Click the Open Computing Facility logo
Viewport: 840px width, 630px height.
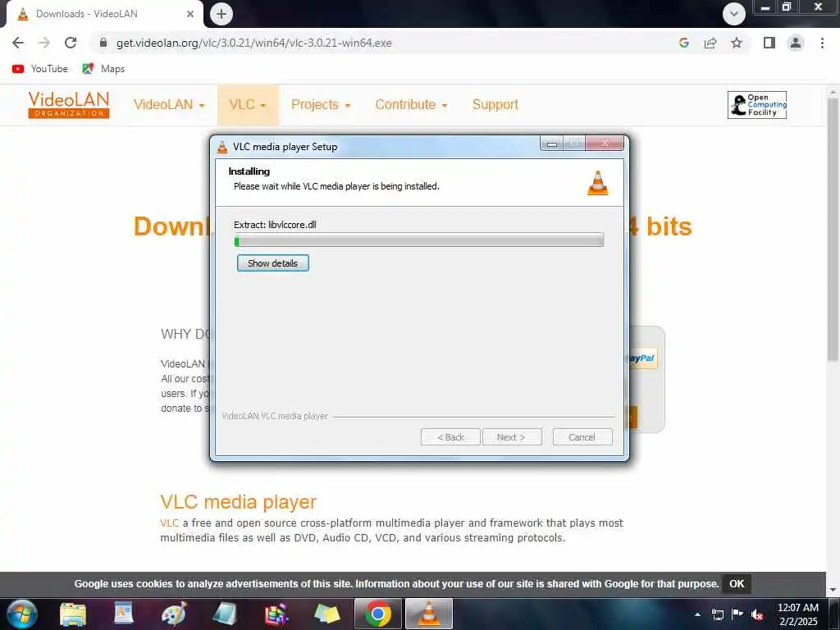coord(757,104)
